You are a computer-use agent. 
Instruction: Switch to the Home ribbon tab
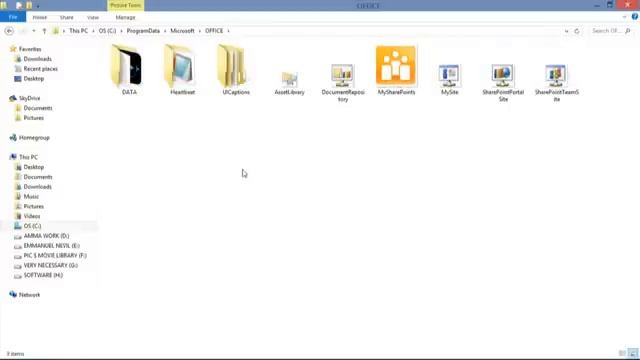40,18
